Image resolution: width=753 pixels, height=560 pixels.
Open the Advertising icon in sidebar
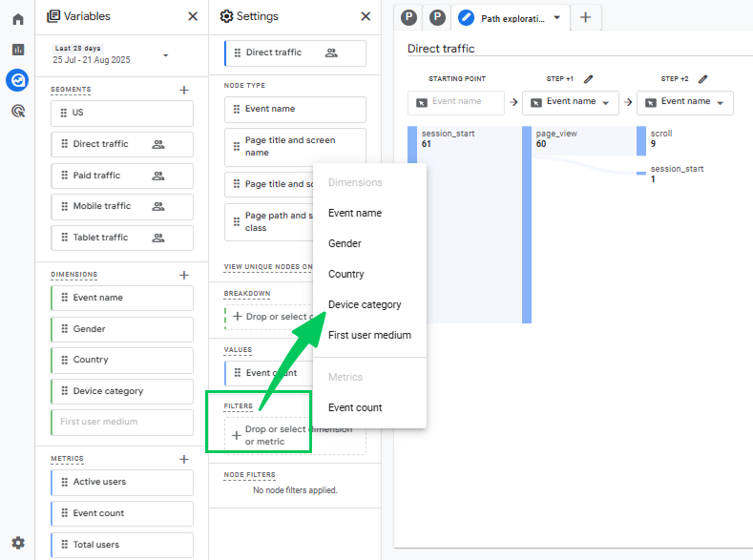(x=18, y=112)
